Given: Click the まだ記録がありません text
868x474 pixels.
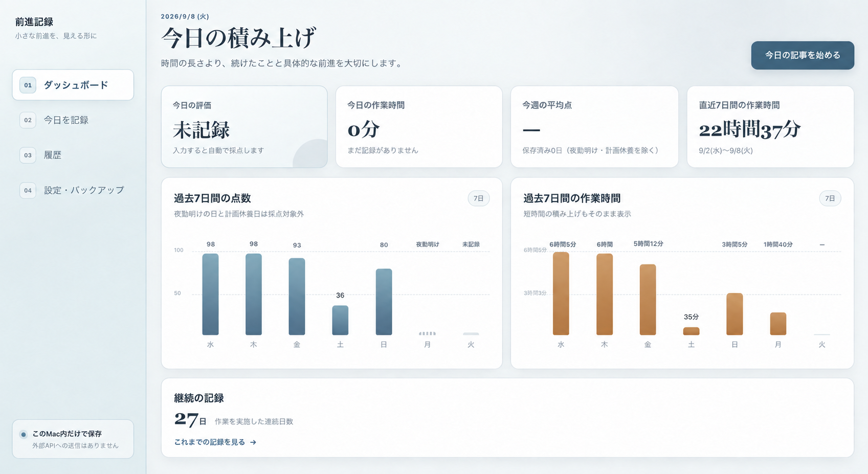Looking at the screenshot, I should [383, 150].
